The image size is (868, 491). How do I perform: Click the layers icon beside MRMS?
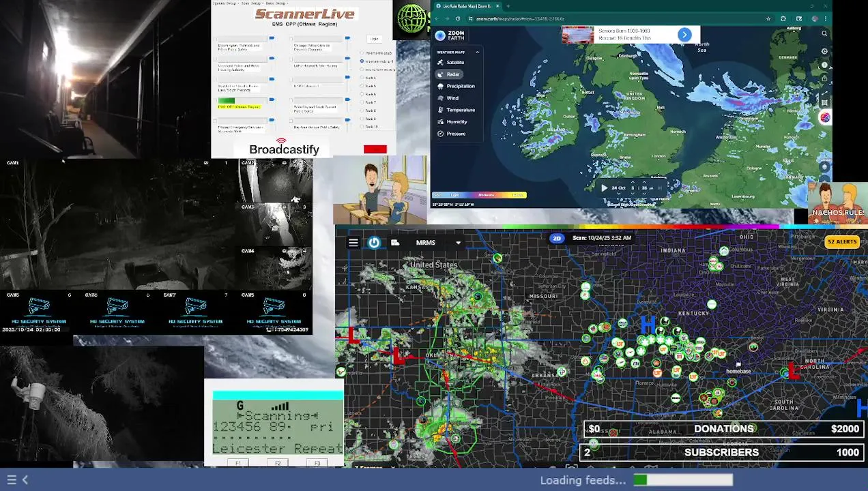tap(395, 243)
